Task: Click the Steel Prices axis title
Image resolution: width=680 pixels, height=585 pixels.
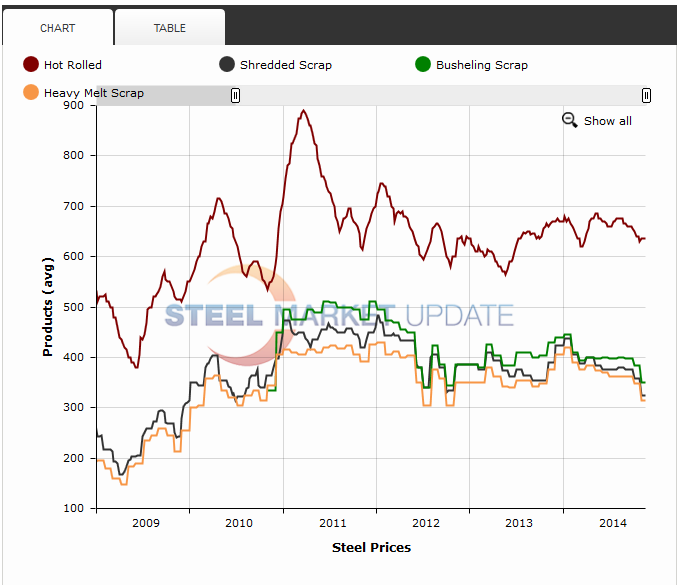Action: pos(371,547)
